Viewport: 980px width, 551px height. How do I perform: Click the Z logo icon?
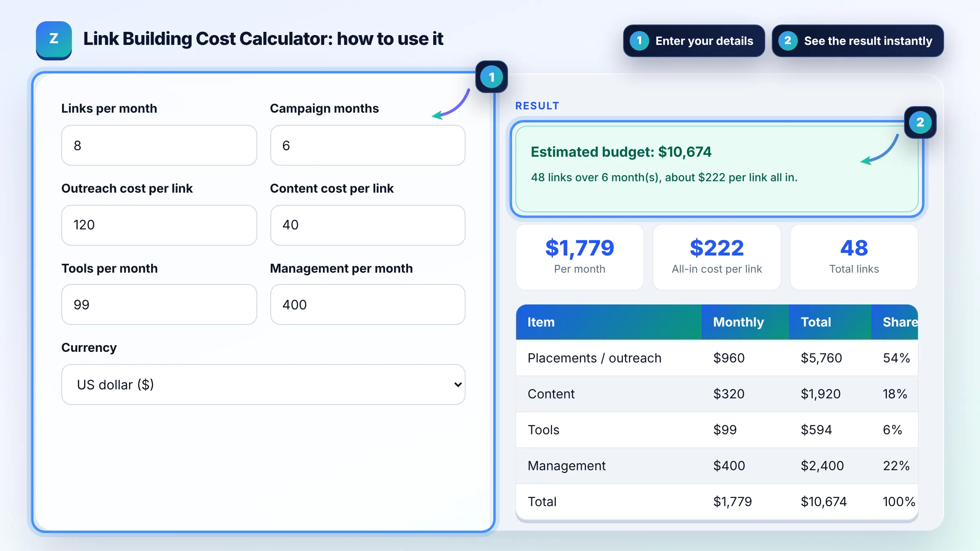click(54, 40)
